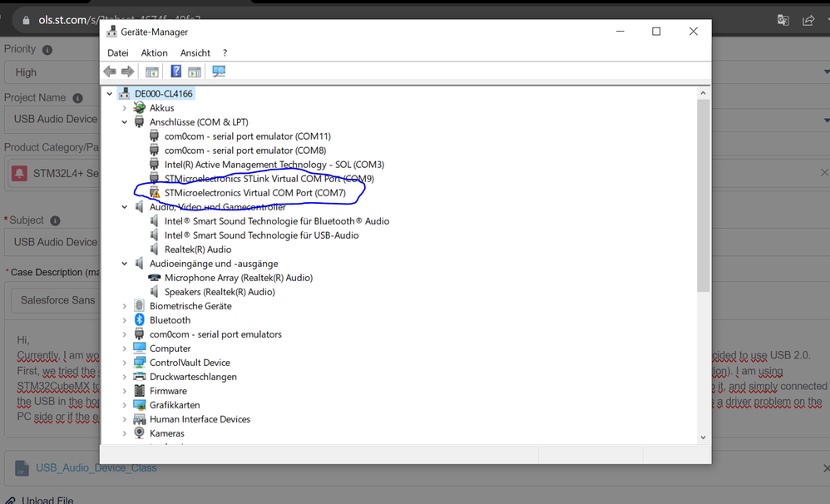Click the Firmware chip icon
Viewport: 830px width, 504px height.
pos(139,391)
